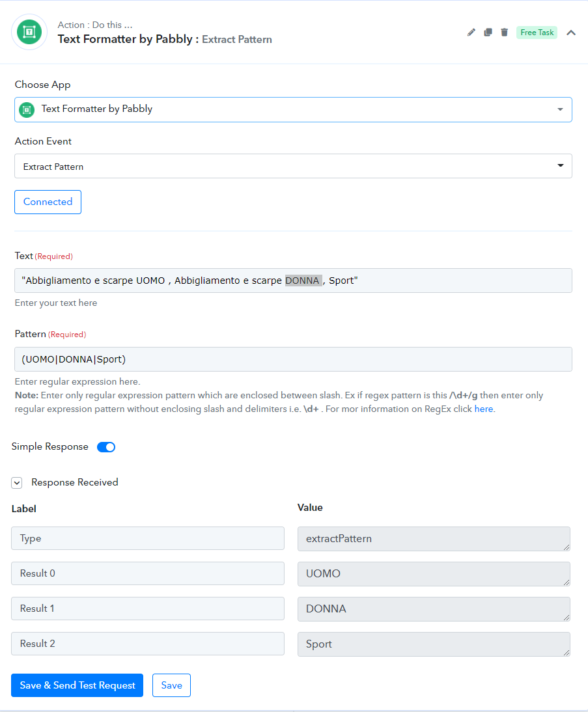The width and height of the screenshot is (588, 712).
Task: Click the Result 0 label field
Action: click(x=148, y=573)
